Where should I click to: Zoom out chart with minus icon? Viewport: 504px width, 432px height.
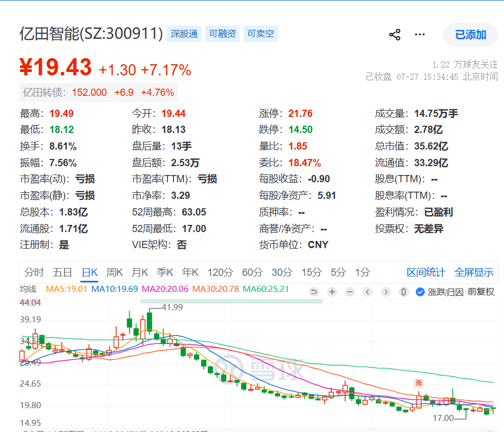(x=350, y=292)
